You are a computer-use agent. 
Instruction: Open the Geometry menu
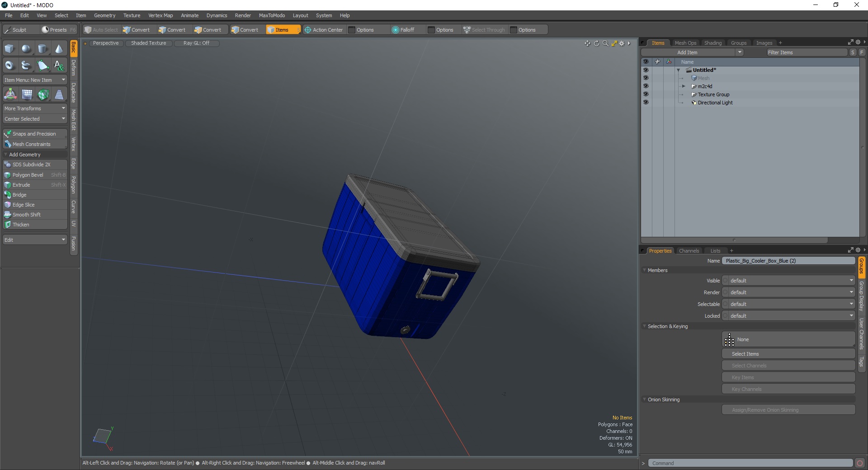[x=104, y=15]
